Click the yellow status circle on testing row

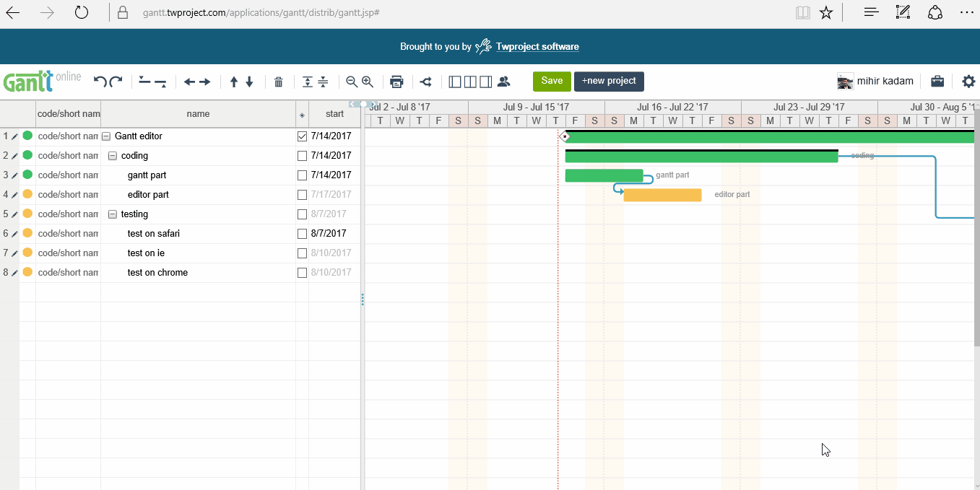27,214
